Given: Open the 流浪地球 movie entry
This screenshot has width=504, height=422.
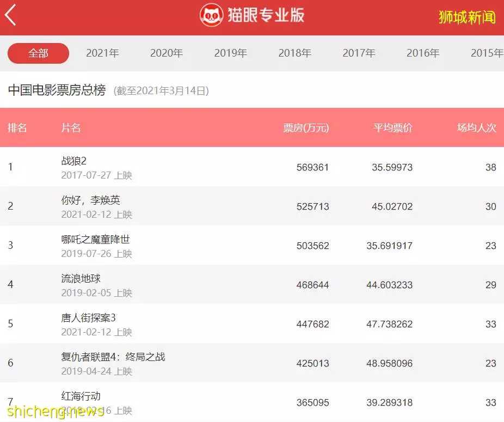Looking at the screenshot, I should pyautogui.click(x=252, y=284).
